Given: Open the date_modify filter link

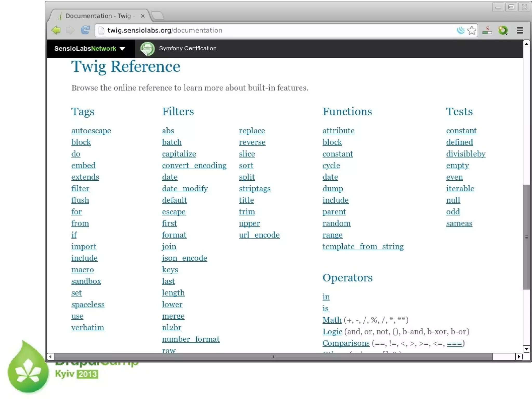Looking at the screenshot, I should tap(185, 189).
